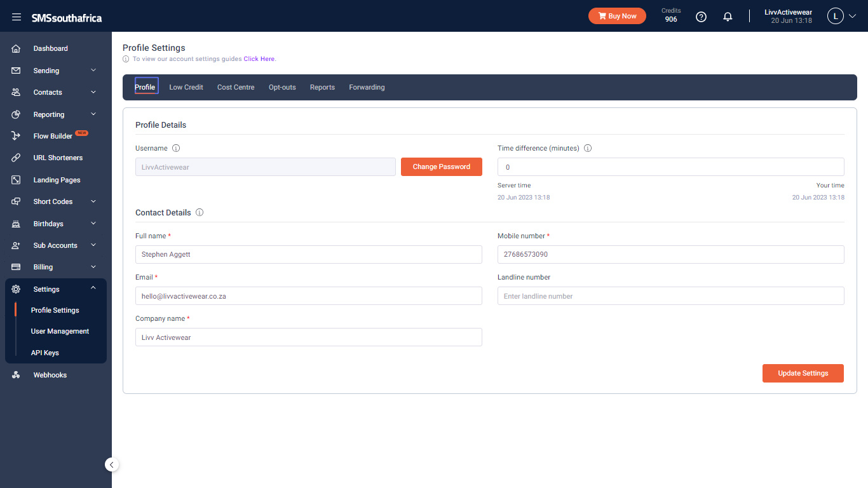Click the Webhooks sidebar icon
The image size is (868, 488).
[16, 375]
